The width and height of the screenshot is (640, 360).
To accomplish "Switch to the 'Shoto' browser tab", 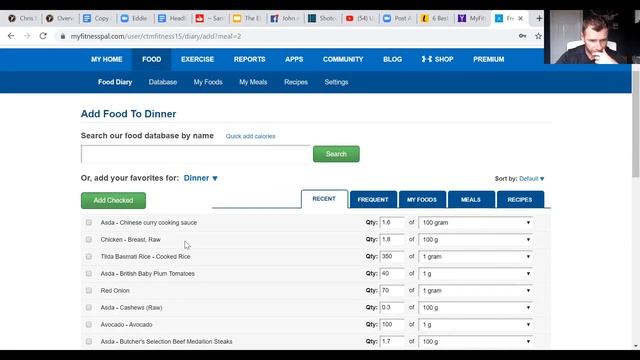I will coord(323,18).
